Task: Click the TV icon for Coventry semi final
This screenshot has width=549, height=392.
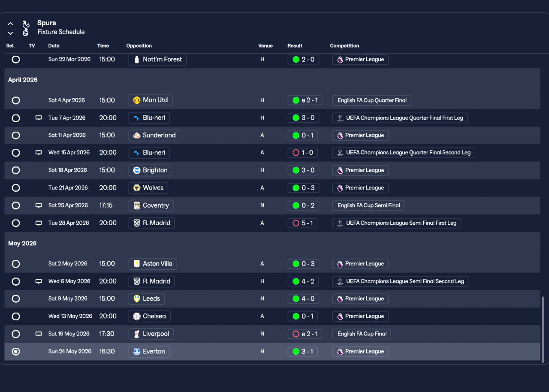Action: pos(39,205)
